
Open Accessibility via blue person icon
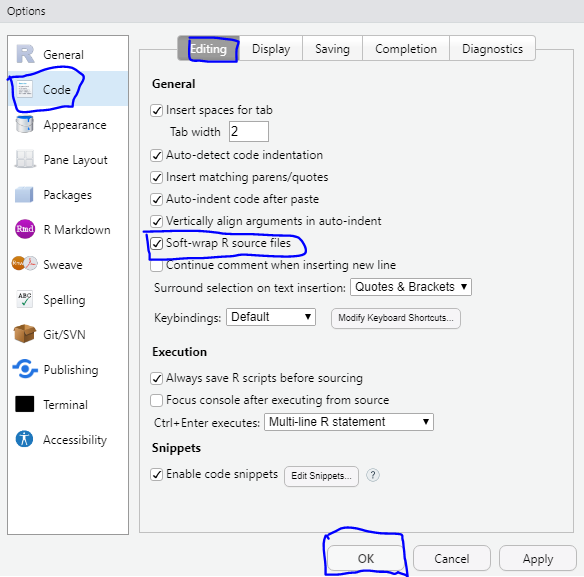(x=25, y=439)
